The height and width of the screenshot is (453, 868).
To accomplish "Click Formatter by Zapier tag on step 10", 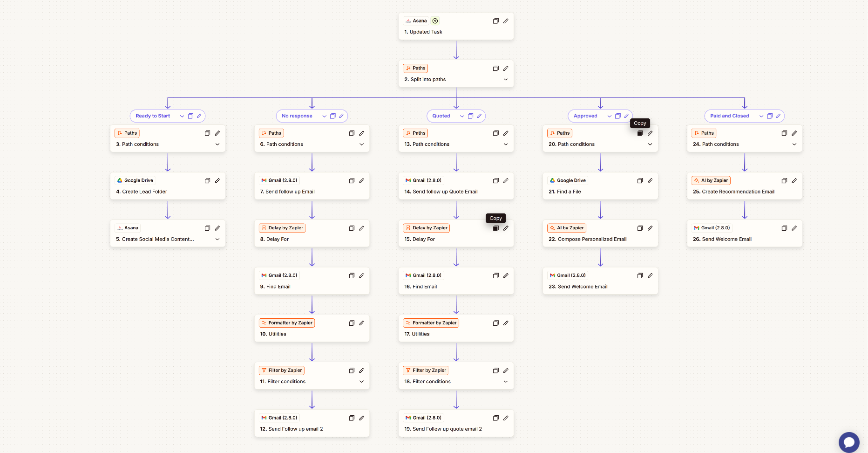I will (287, 323).
